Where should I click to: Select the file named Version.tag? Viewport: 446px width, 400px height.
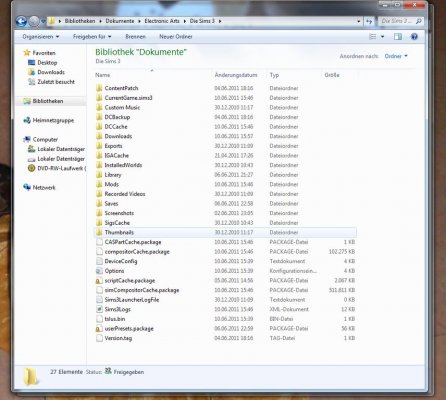[x=118, y=338]
